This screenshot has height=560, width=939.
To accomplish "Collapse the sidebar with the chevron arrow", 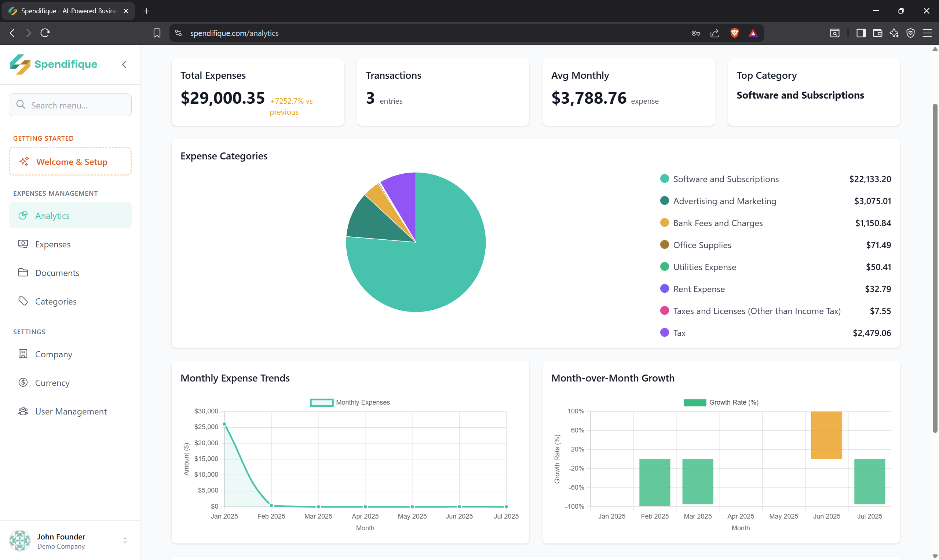I will click(x=124, y=65).
